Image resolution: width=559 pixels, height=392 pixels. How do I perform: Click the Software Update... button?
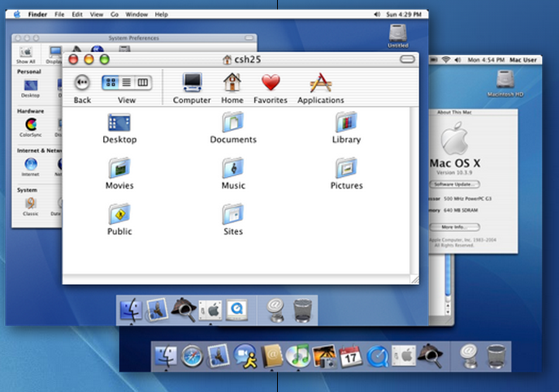pyautogui.click(x=454, y=184)
